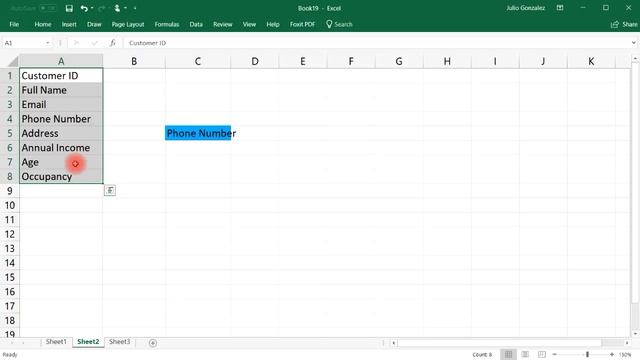Click the Save icon in quick access toolbar
Screen dimensions: 640x360
[69, 8]
